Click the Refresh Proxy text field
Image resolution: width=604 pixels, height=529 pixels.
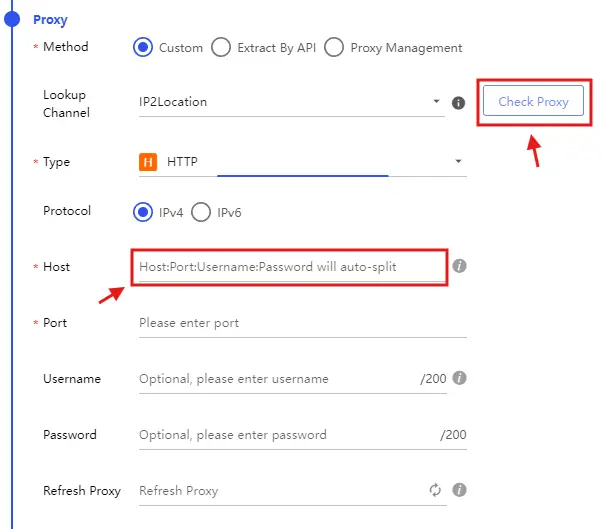[280, 491]
